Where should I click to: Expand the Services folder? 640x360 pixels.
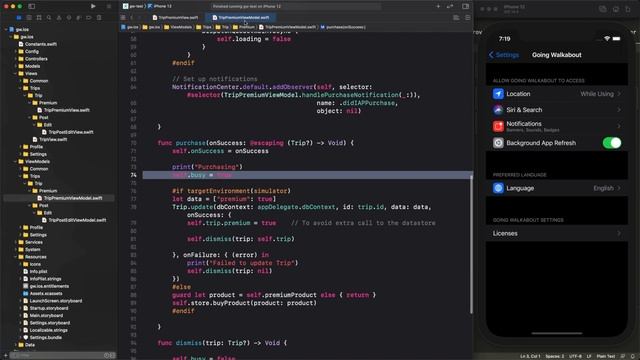click(16, 242)
